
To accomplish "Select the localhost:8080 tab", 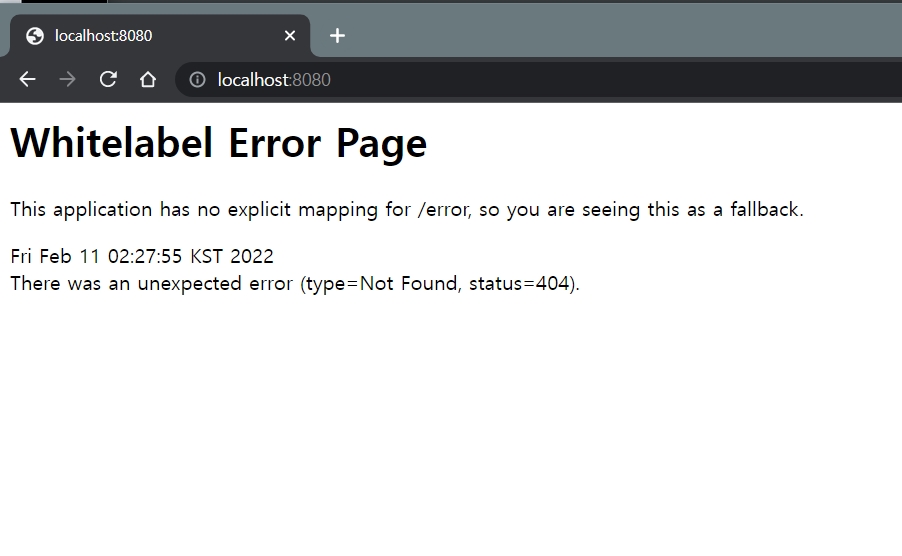I will pos(160,36).
